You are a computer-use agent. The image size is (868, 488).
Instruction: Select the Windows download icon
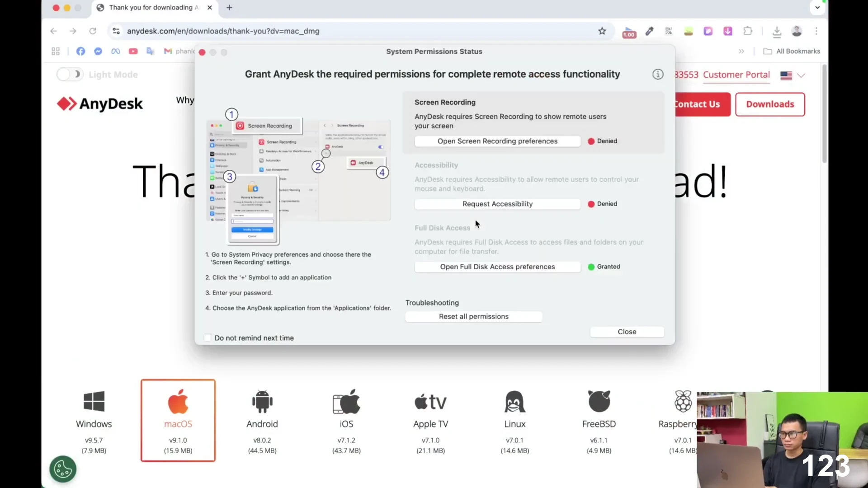(x=94, y=402)
